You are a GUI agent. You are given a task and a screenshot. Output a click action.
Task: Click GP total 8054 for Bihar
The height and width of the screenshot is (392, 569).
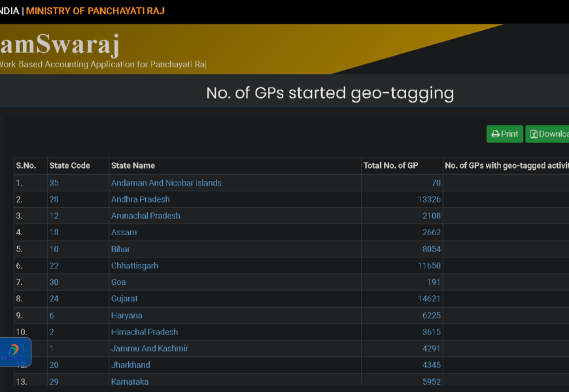pos(432,249)
